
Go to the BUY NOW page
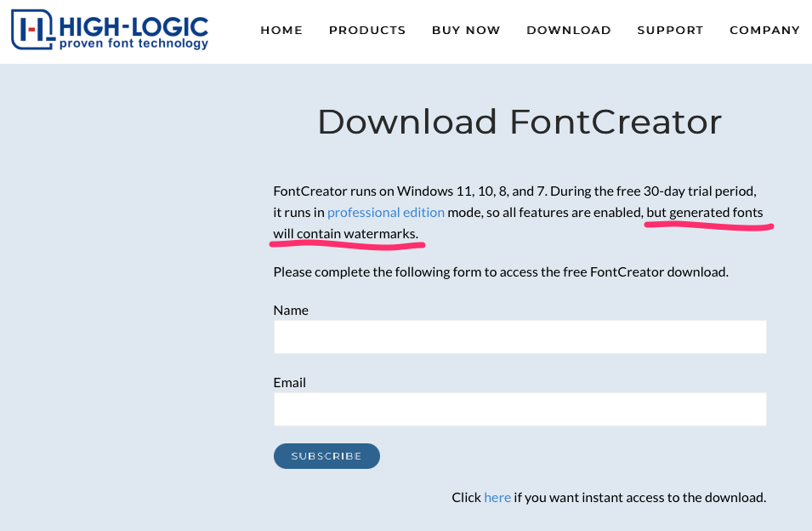(x=466, y=30)
